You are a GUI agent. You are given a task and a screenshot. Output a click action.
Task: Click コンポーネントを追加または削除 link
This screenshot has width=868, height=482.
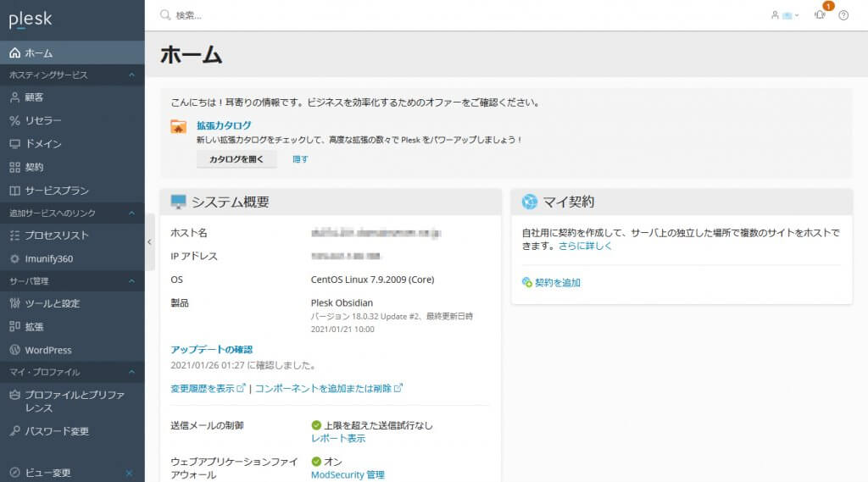(323, 389)
